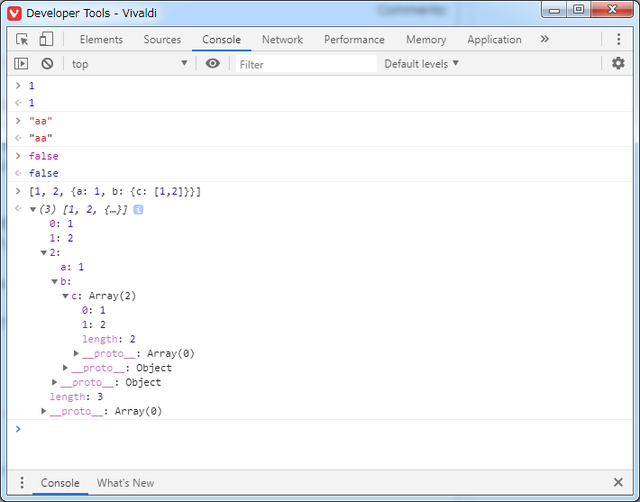The height and width of the screenshot is (502, 640).
Task: Close the Developer Tools window
Action: (612, 10)
